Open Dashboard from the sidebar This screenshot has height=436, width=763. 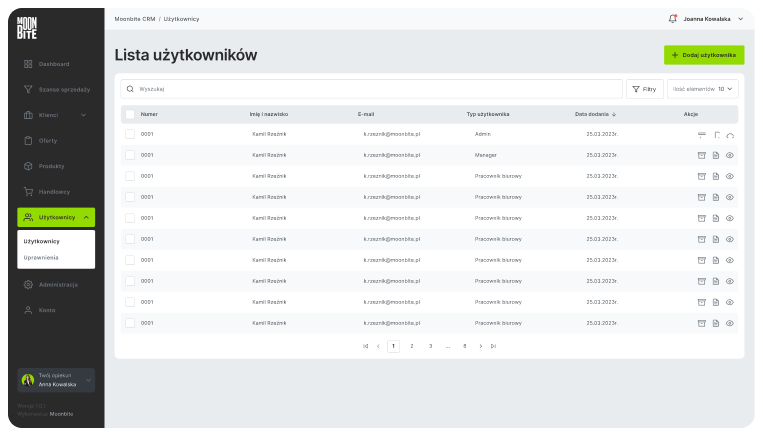(54, 64)
